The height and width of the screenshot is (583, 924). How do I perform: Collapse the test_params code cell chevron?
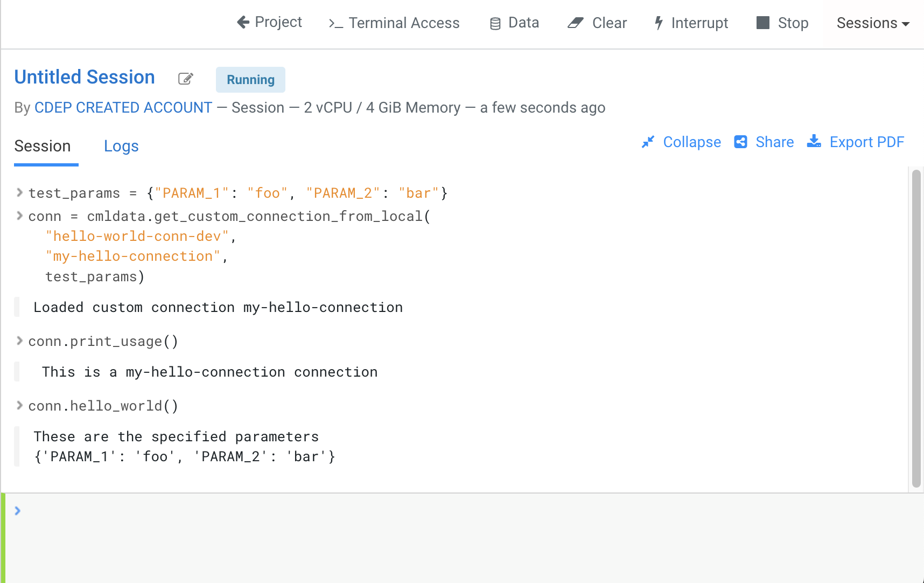pyautogui.click(x=19, y=192)
